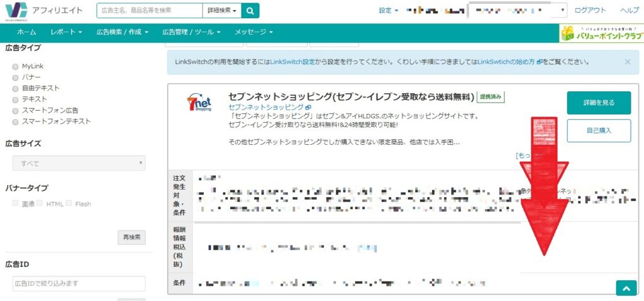Click the ヘルプ link
This screenshot has height=301, width=644.
pos(629,11)
